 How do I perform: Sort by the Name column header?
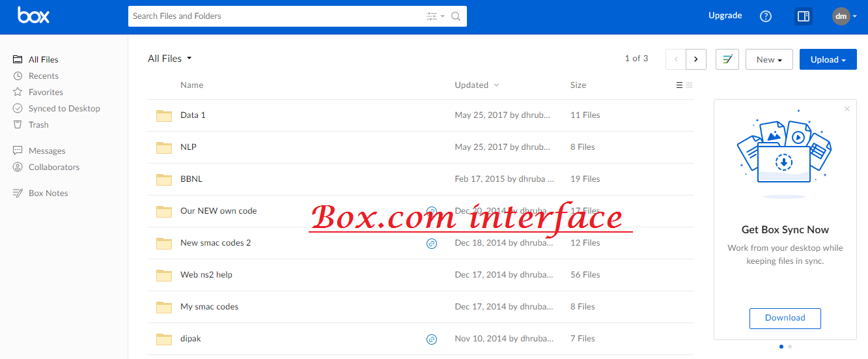[x=192, y=85]
